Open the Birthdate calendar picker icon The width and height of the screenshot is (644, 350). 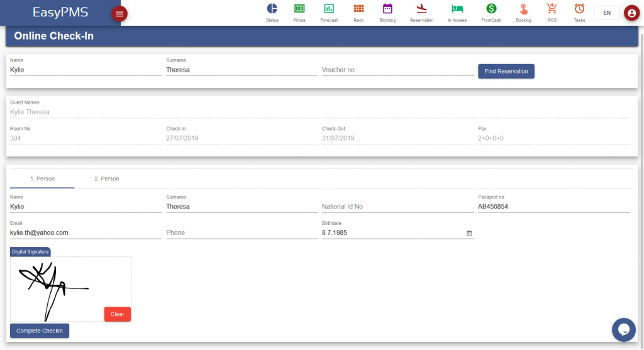[469, 233]
